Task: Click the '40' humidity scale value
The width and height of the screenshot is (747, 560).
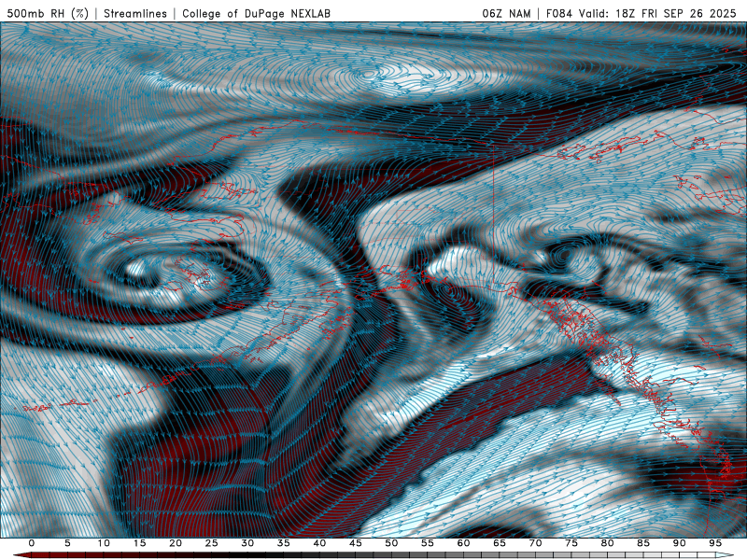Action: [x=319, y=543]
